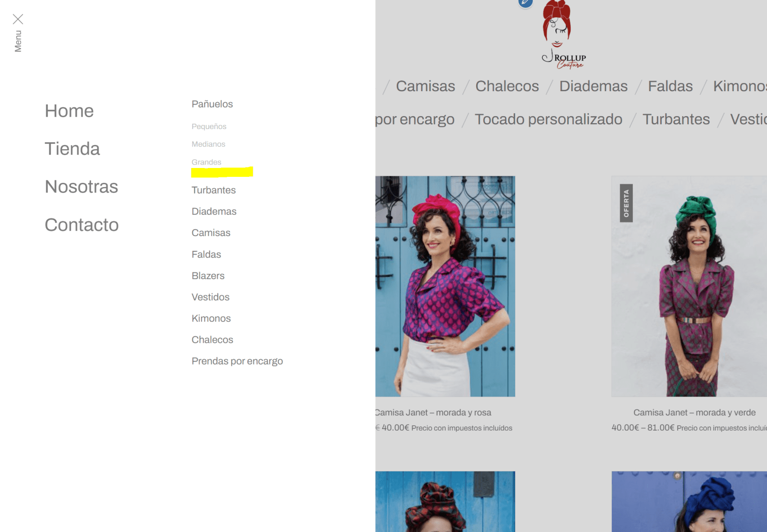Open Faldas in the side submenu
The image size is (767, 532).
[206, 254]
